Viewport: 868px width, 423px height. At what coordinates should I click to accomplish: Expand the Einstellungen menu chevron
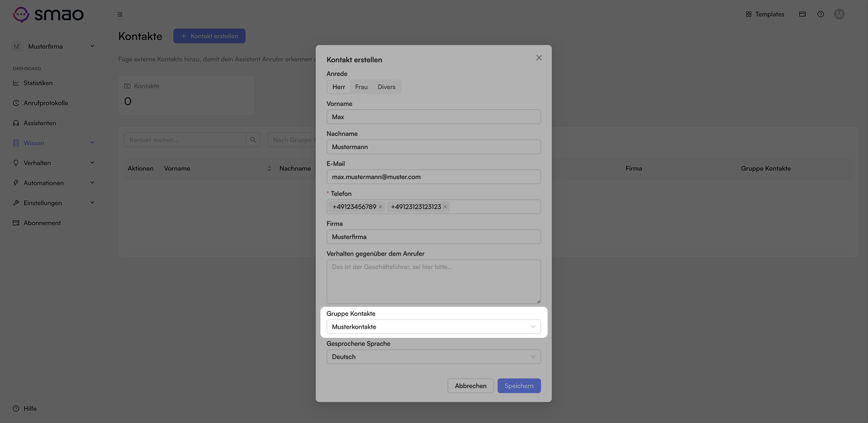click(x=92, y=203)
